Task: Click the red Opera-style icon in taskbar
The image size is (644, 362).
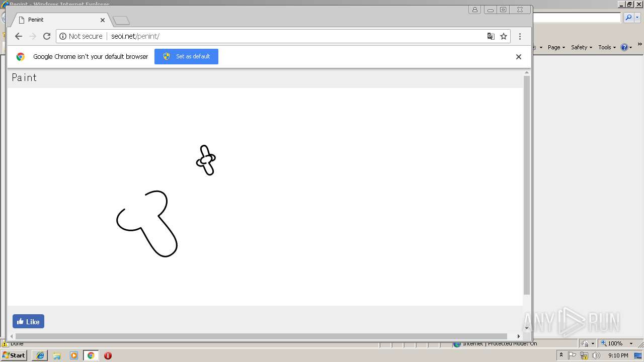Action: (108, 355)
